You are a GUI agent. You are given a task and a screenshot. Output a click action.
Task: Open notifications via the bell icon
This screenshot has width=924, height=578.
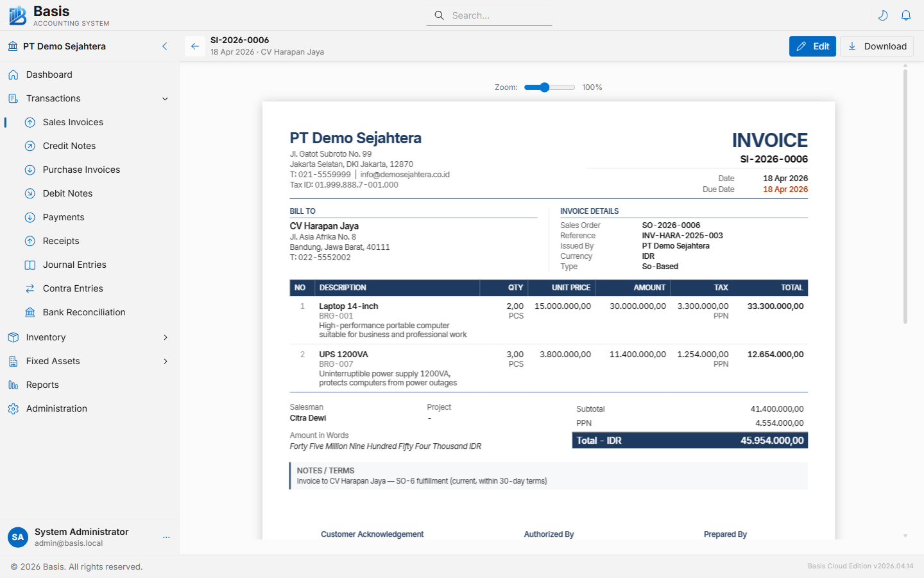point(906,15)
